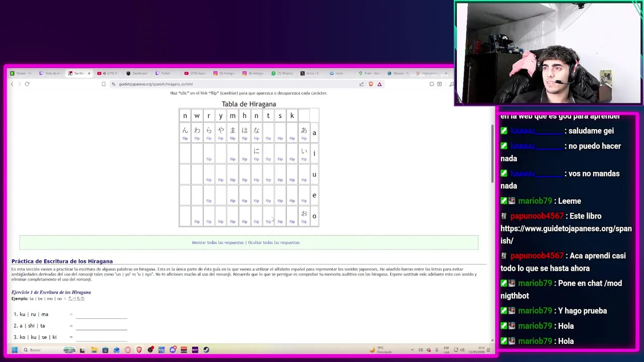Close the active Tae Kim tab

click(x=89, y=73)
